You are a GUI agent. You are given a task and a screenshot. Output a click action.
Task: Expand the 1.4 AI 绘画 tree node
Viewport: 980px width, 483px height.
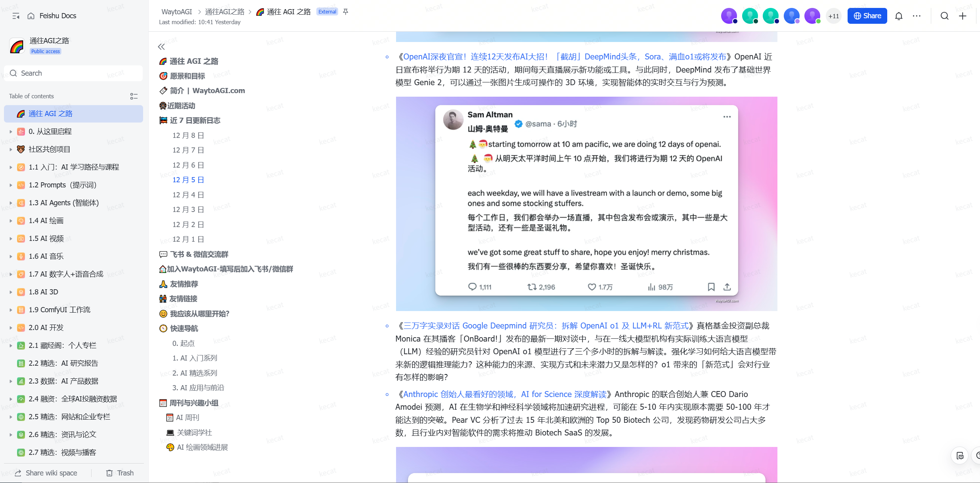[x=11, y=221]
